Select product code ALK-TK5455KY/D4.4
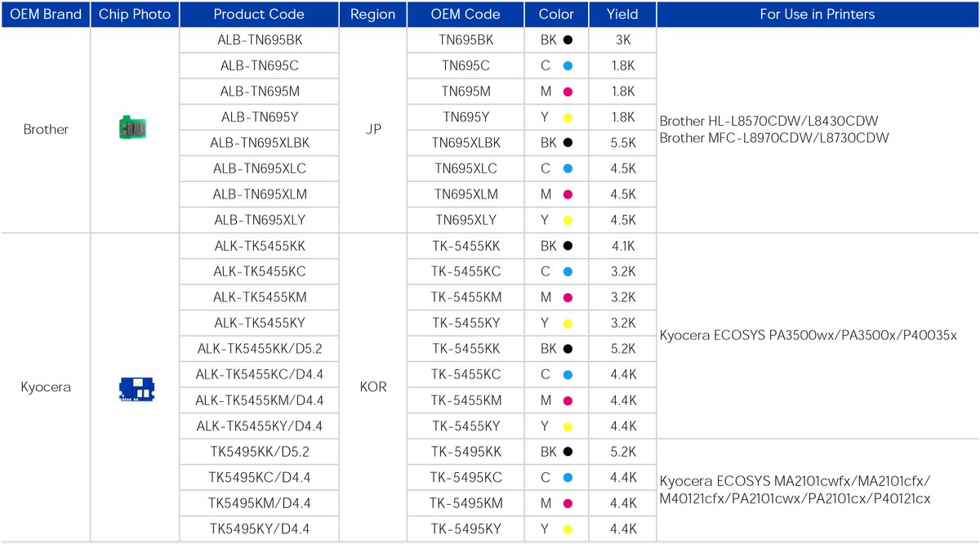The height and width of the screenshot is (544, 980). pos(260,426)
